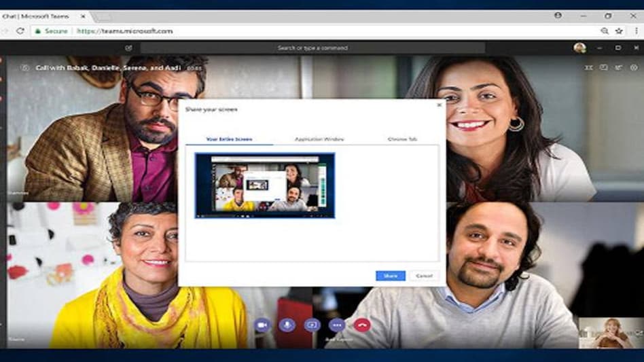The width and height of the screenshot is (644, 362).
Task: Switch to the Your Entire Screen tab
Action: click(229, 139)
